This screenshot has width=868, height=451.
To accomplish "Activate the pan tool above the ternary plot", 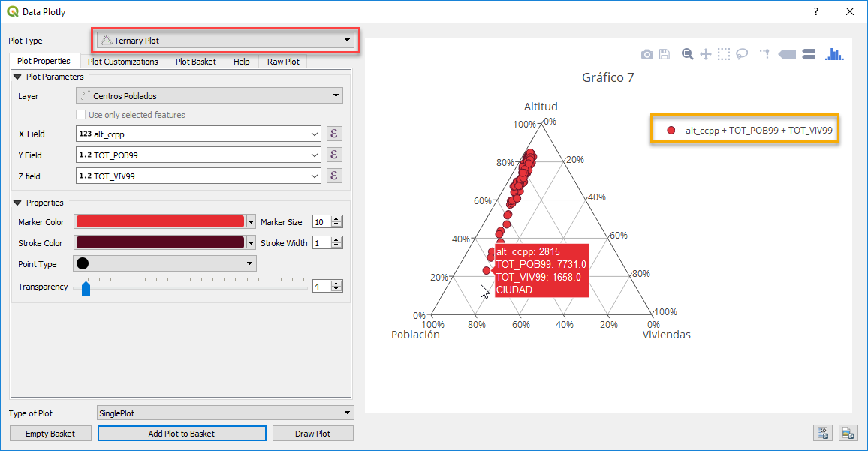I will pos(705,54).
